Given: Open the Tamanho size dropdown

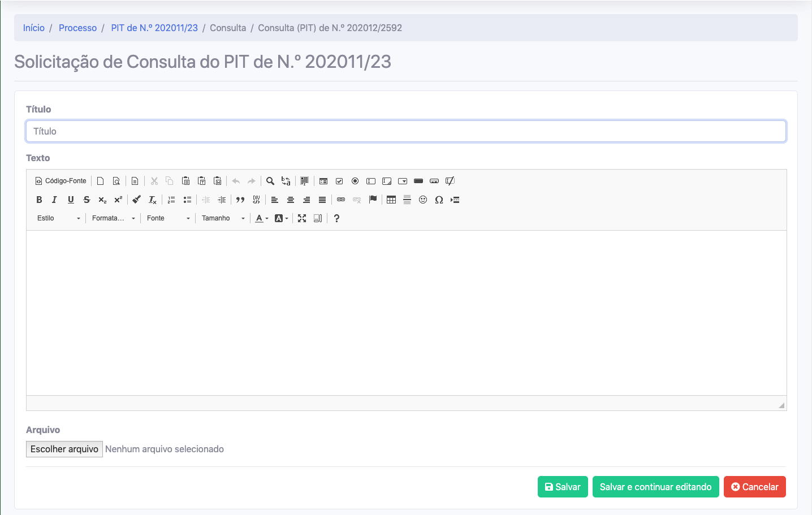Looking at the screenshot, I should [x=223, y=218].
